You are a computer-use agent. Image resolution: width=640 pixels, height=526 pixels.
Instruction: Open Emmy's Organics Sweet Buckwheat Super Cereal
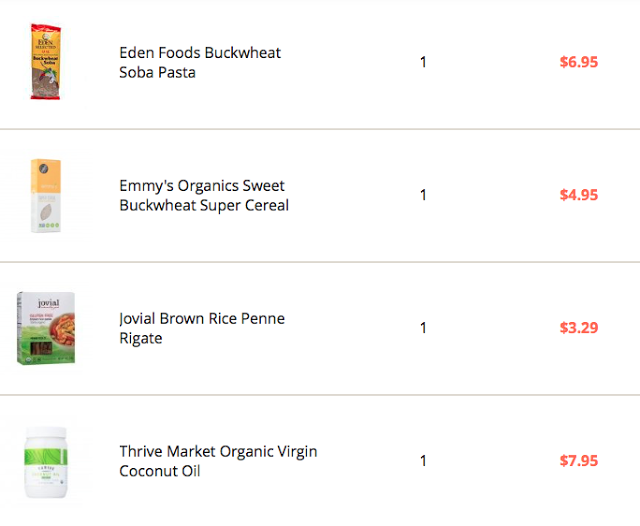204,195
